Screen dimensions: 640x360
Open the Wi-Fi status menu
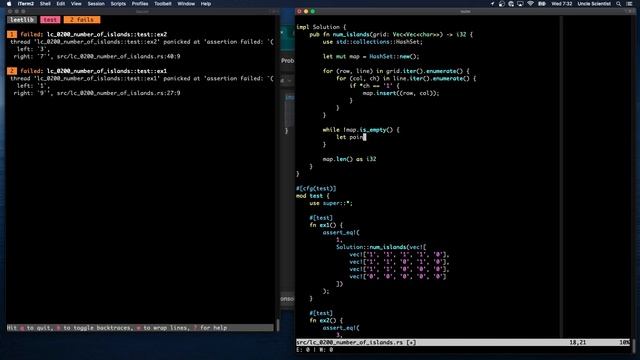tap(530, 4)
